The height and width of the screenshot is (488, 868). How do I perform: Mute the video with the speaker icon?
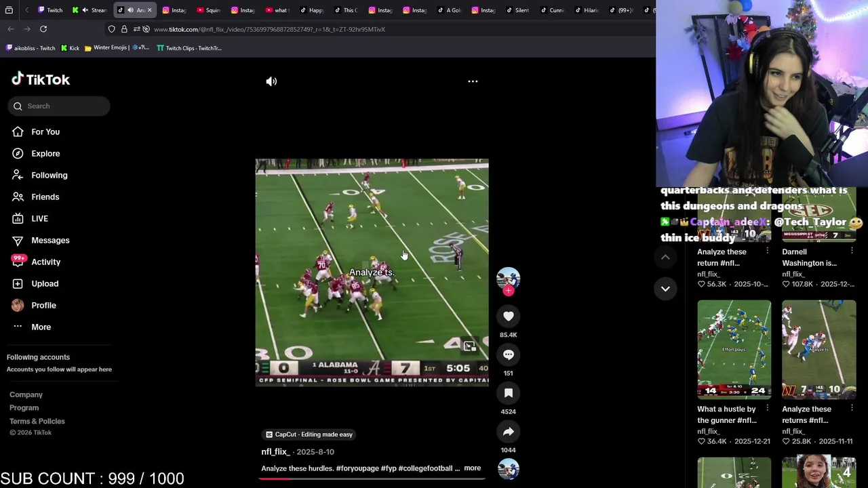271,81
